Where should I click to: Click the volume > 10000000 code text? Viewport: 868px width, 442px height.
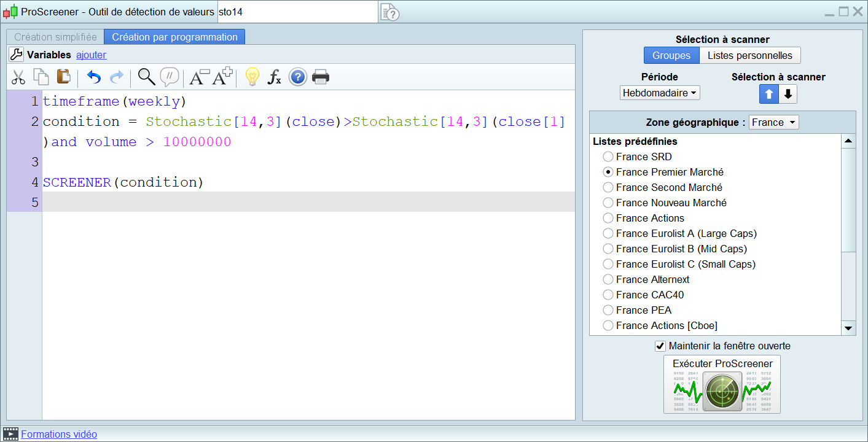pos(158,142)
